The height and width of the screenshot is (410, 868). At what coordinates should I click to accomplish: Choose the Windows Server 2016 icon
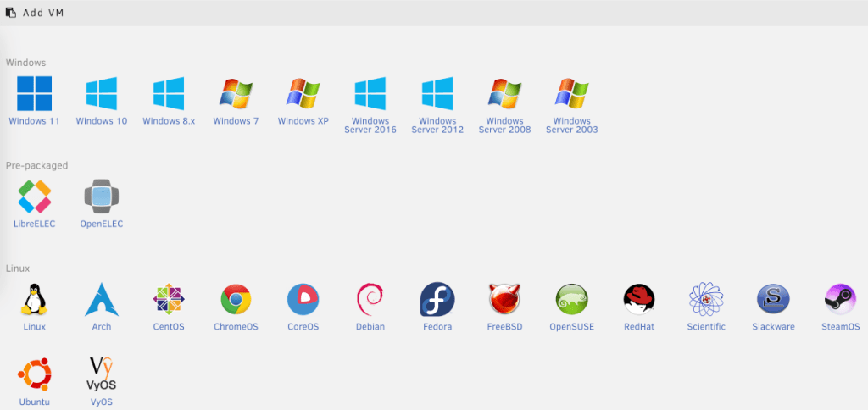[x=370, y=94]
